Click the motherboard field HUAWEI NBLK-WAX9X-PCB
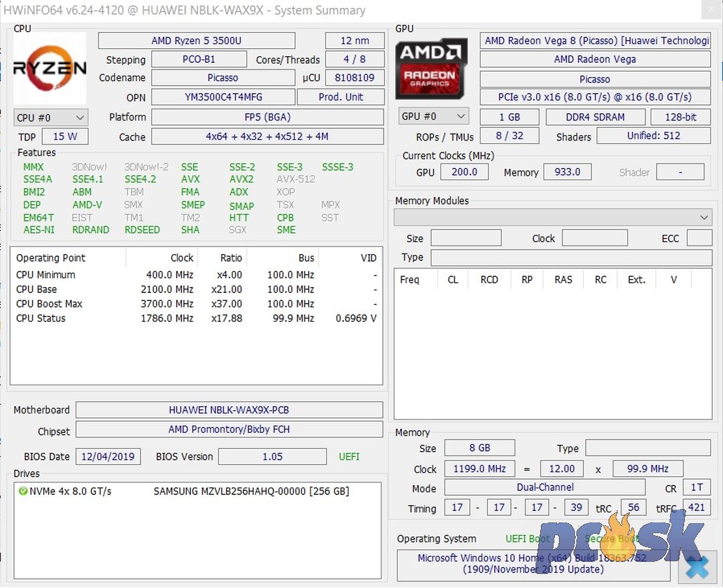The width and height of the screenshot is (723, 588). 229,409
